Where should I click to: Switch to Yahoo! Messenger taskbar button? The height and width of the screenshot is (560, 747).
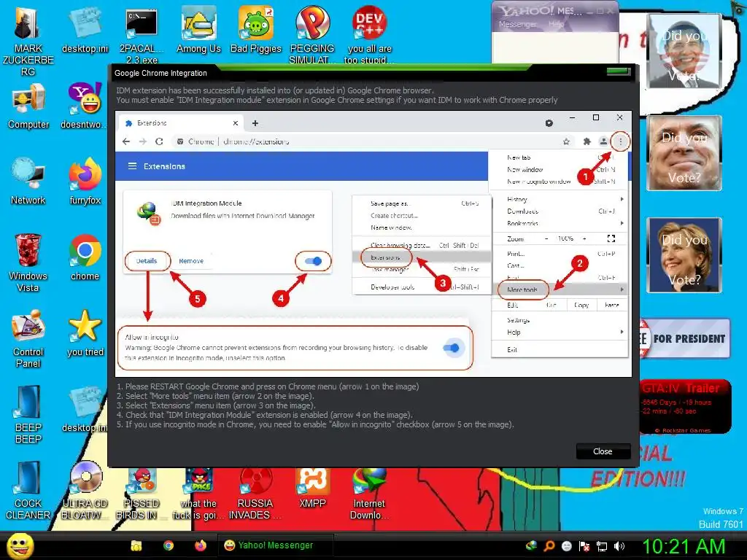pyautogui.click(x=275, y=545)
